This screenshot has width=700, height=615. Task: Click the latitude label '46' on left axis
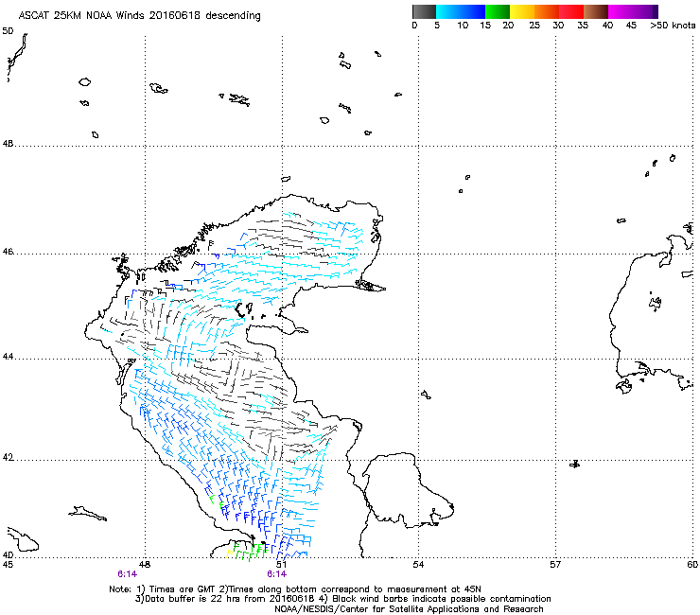[x=8, y=252]
